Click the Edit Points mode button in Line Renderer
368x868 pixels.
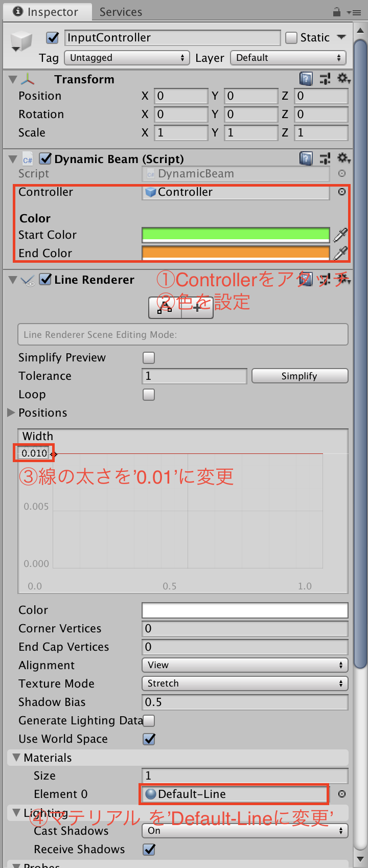pyautogui.click(x=165, y=308)
